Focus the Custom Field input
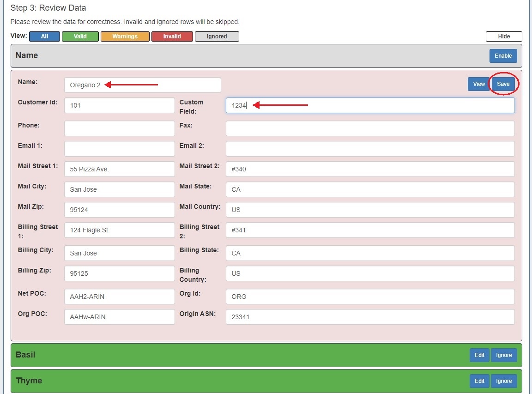 coord(370,105)
